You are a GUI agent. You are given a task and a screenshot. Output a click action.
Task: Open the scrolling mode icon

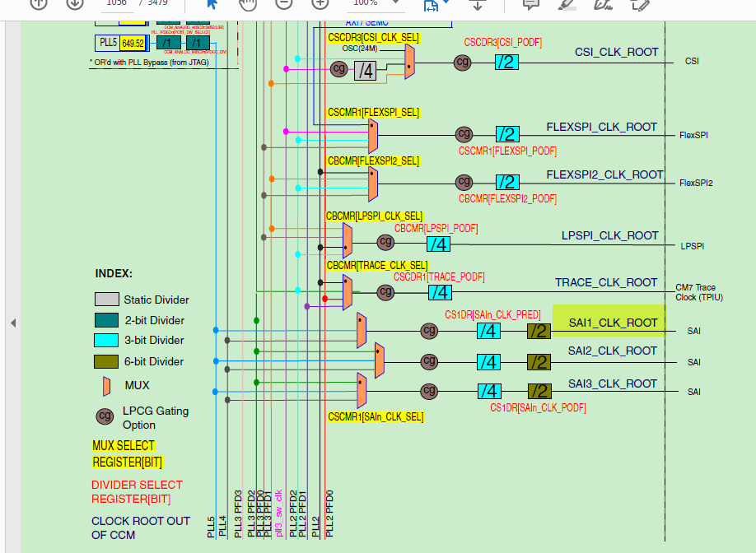pos(478,4)
